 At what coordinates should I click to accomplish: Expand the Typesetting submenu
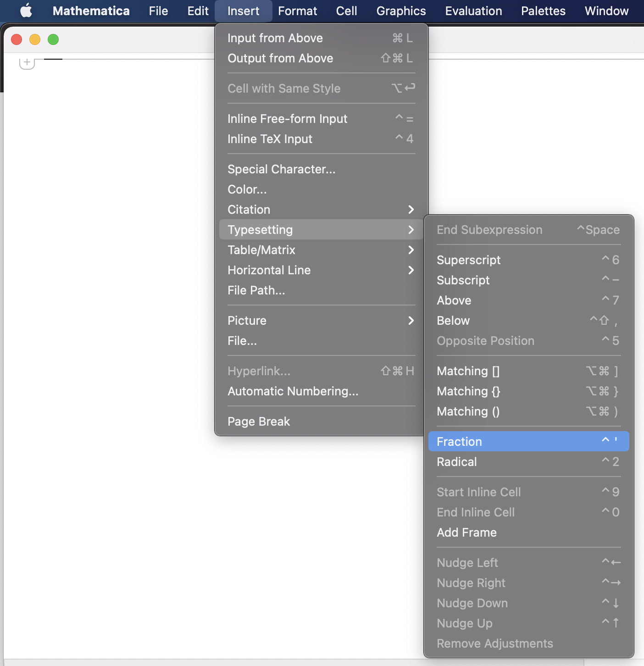[x=322, y=230]
